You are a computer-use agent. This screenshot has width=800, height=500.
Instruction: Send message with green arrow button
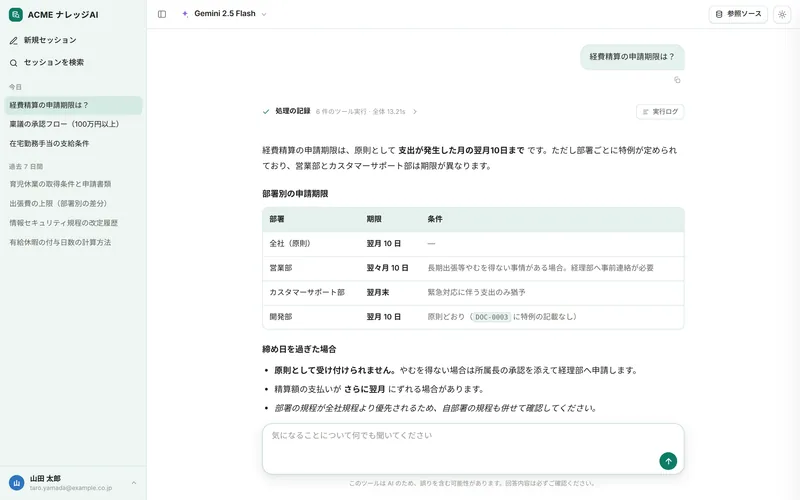coord(668,461)
